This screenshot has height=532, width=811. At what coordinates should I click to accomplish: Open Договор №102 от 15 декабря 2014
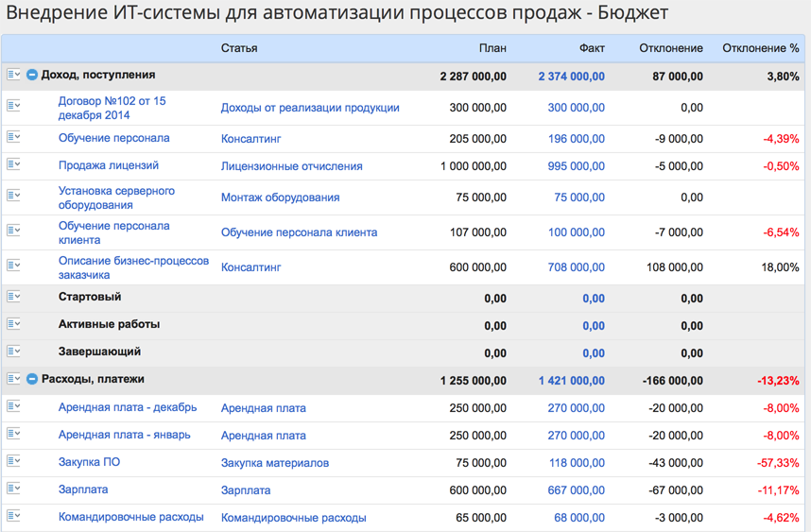pyautogui.click(x=112, y=108)
